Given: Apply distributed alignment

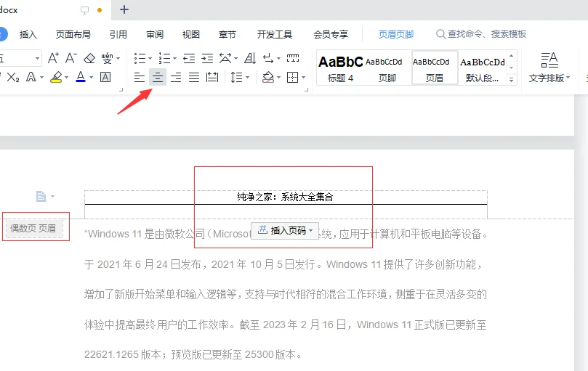Looking at the screenshot, I should point(212,78).
